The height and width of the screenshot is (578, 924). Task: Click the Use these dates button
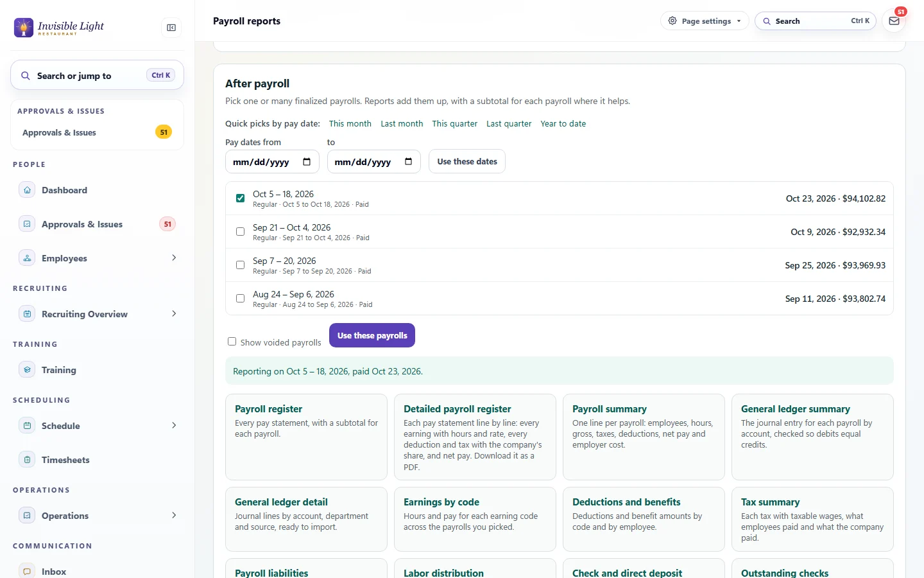(x=467, y=161)
